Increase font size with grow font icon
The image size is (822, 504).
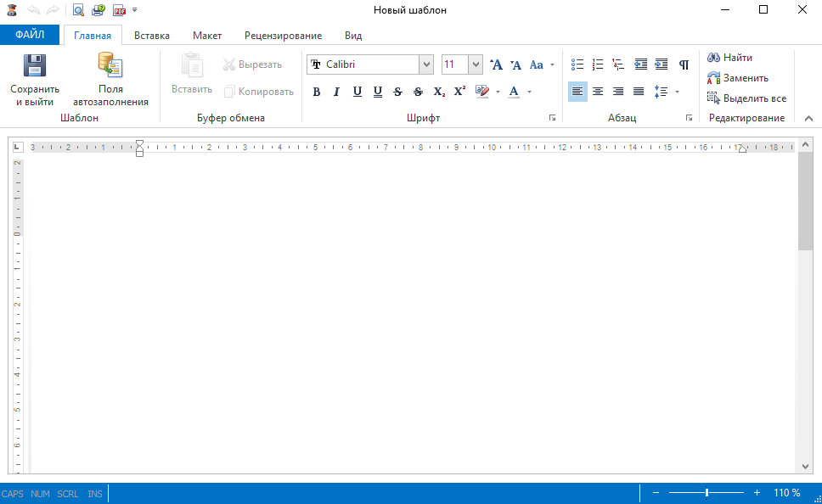496,64
